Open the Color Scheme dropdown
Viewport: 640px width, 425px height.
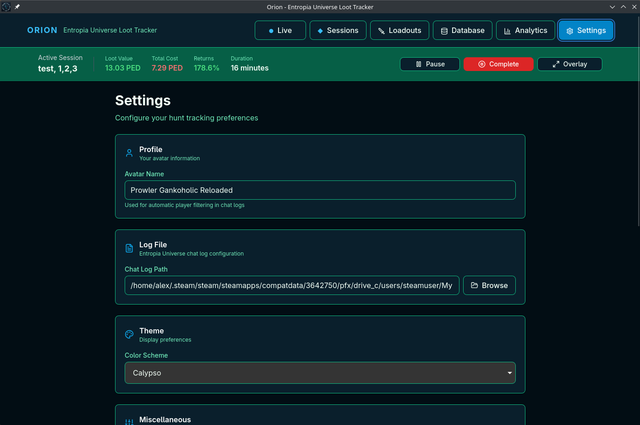pyautogui.click(x=320, y=373)
